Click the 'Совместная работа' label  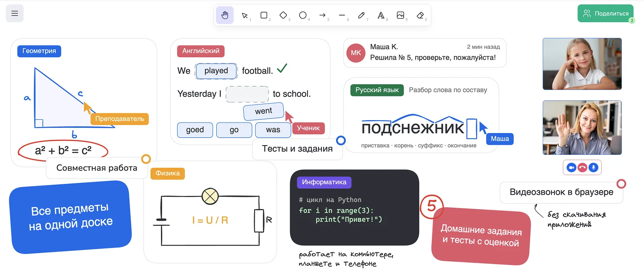pyautogui.click(x=97, y=168)
